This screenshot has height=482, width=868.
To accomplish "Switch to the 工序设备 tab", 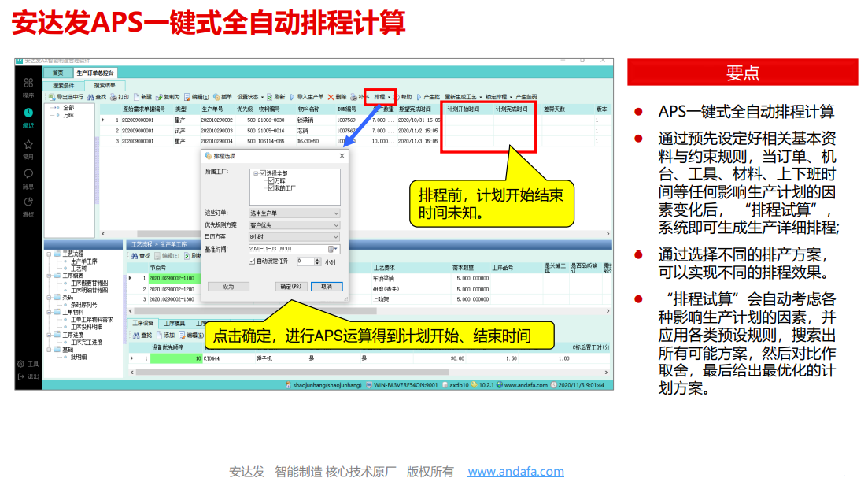I will [x=142, y=323].
